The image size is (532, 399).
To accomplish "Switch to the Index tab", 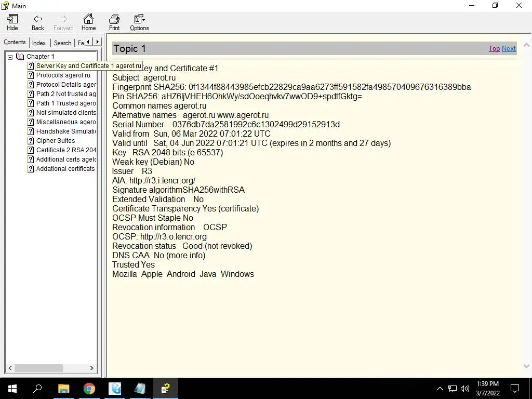I will click(38, 43).
